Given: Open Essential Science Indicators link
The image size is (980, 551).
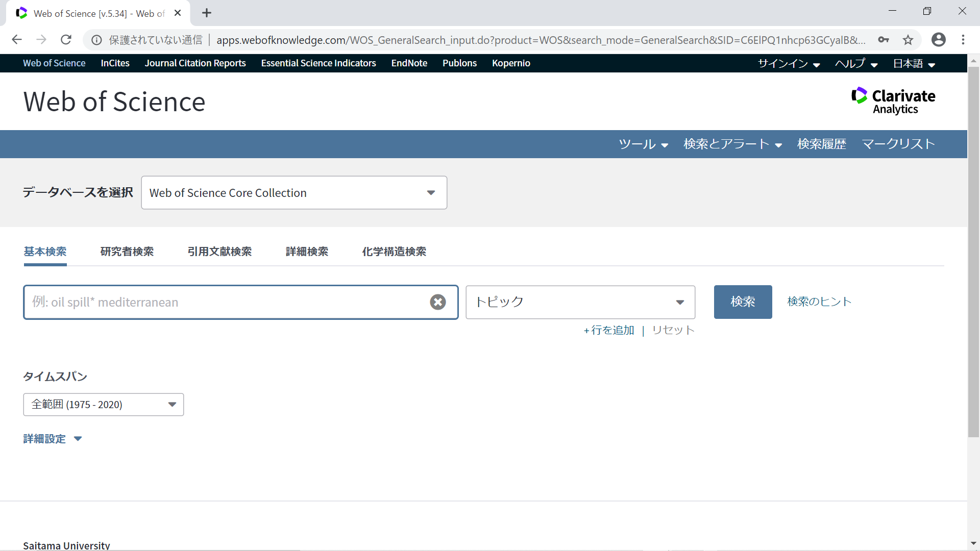Looking at the screenshot, I should click(x=318, y=63).
